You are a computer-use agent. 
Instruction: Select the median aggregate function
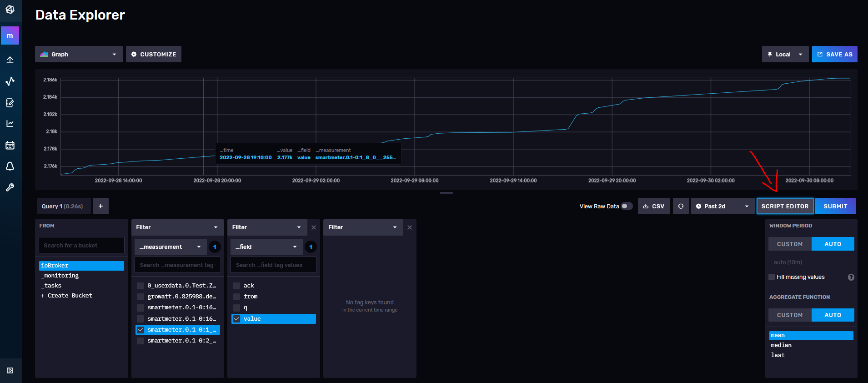tap(811, 345)
